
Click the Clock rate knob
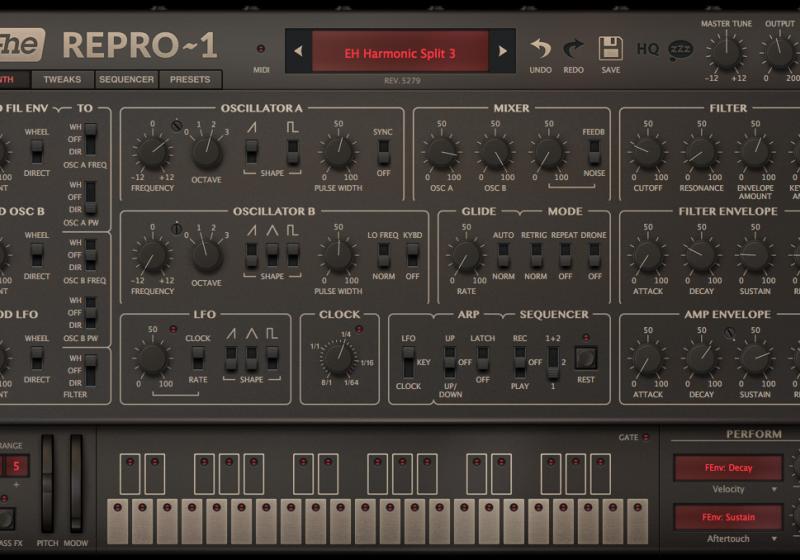339,359
